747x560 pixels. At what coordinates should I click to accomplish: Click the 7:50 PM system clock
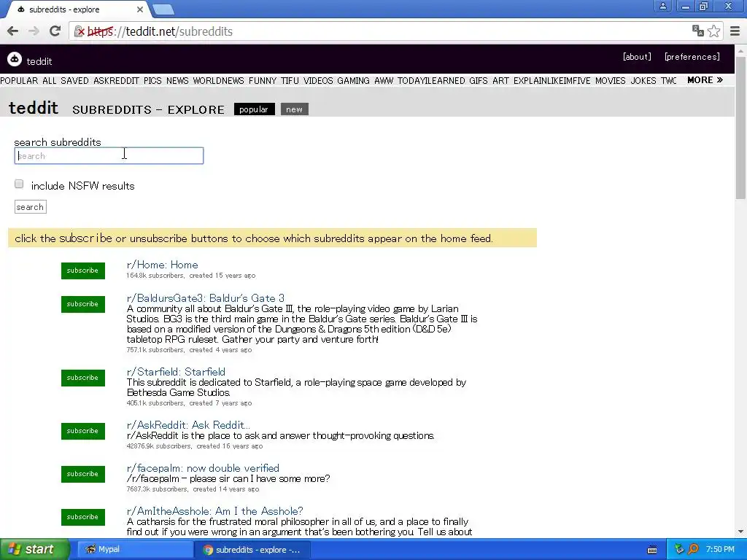[x=720, y=549]
